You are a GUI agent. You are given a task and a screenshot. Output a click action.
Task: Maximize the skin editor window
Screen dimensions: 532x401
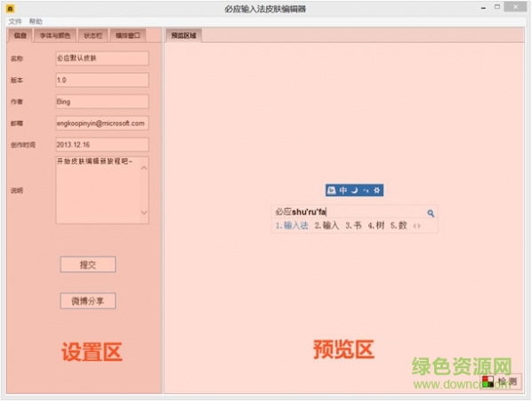pyautogui.click(x=497, y=7)
